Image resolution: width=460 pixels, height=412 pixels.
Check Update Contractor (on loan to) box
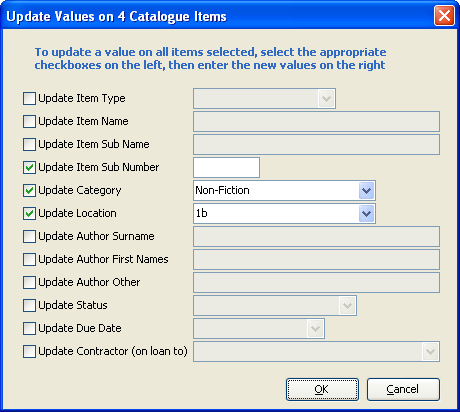click(29, 351)
